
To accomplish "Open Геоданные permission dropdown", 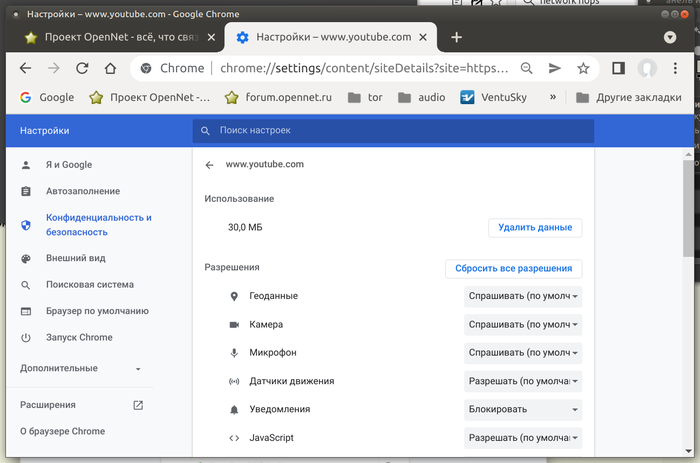I will 523,296.
